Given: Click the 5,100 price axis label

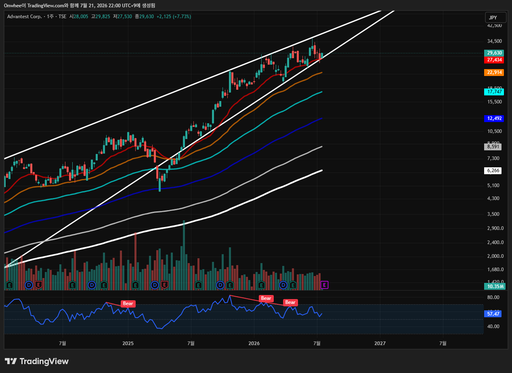Looking at the screenshot, I should coord(493,185).
